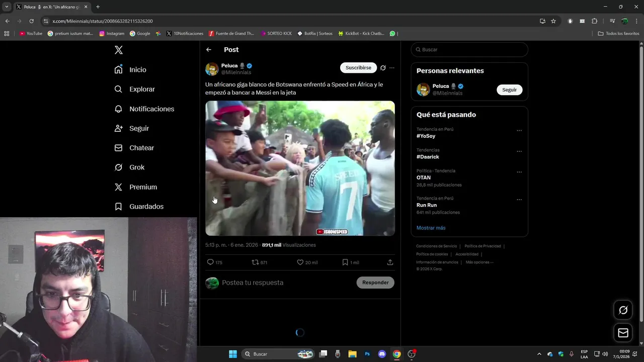Click the Chrome address bar URL
This screenshot has height=362, width=644.
pyautogui.click(x=103, y=21)
